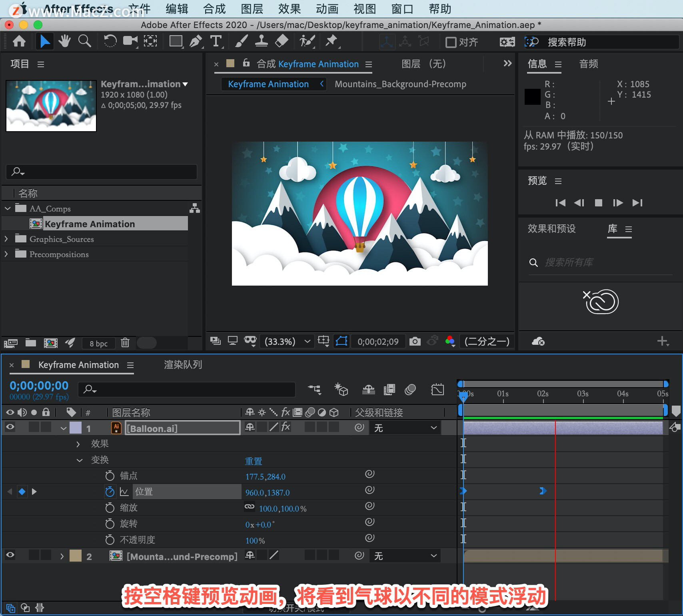Screen dimensions: 683x616
Task: Select the Pan Behind anchor tool
Action: 150,41
